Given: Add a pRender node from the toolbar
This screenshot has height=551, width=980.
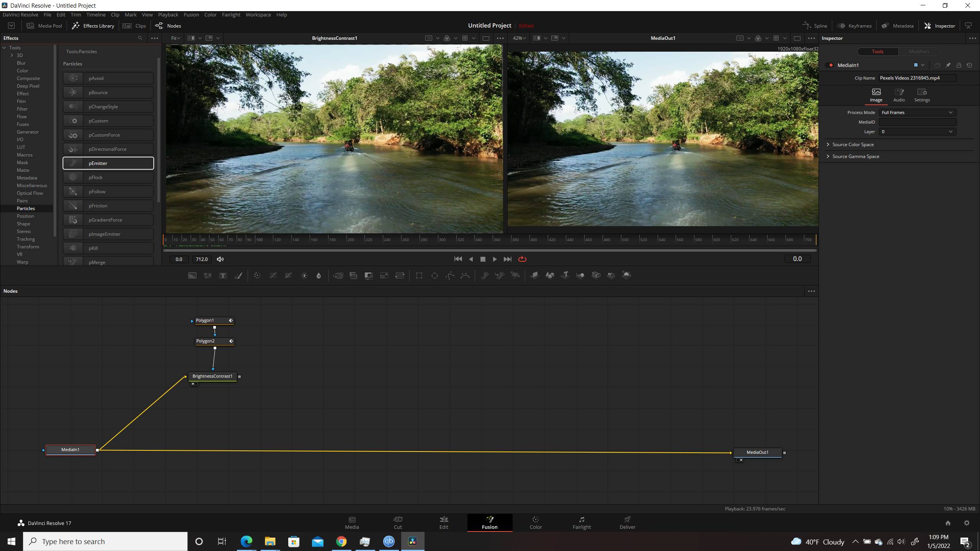Looking at the screenshot, I should (515, 275).
